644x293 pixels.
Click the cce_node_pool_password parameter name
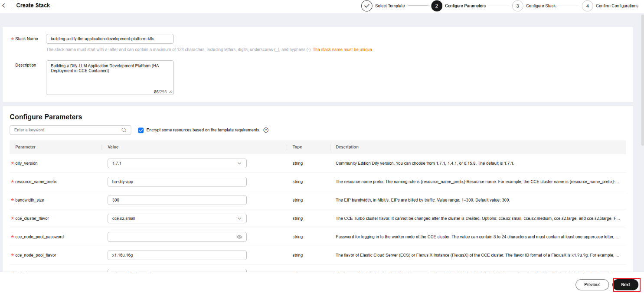[39, 237]
